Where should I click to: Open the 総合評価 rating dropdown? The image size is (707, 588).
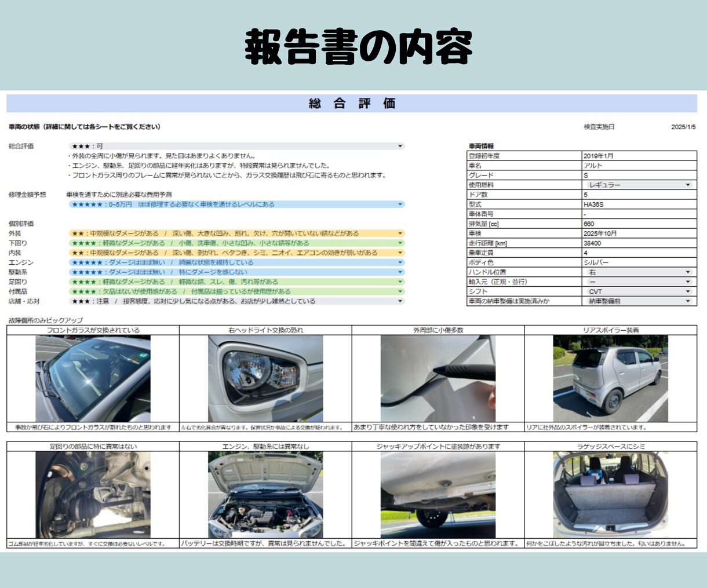pos(236,146)
